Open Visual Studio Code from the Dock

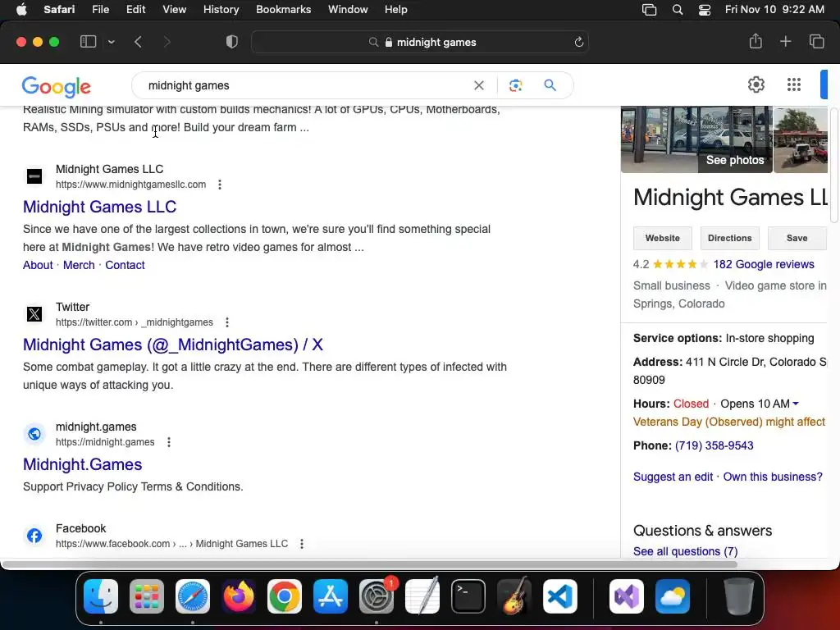(x=559, y=596)
